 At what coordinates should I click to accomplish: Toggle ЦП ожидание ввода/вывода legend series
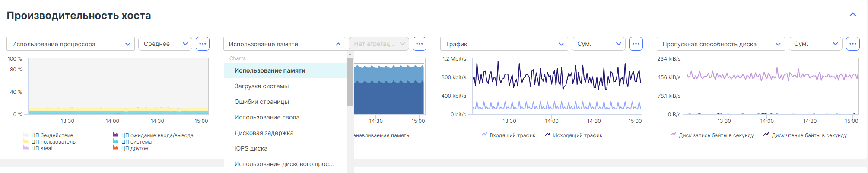click(157, 135)
